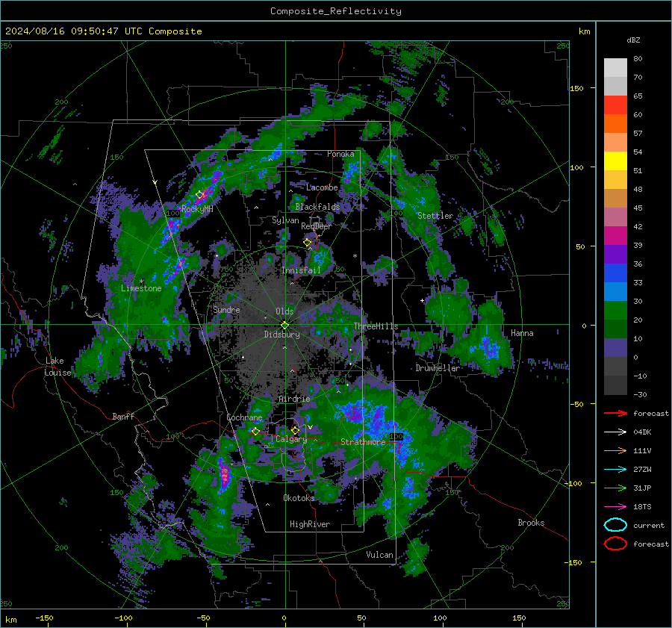Screen dimensions: 672x628
Task: Click the Stettler town label
Action: (x=435, y=216)
